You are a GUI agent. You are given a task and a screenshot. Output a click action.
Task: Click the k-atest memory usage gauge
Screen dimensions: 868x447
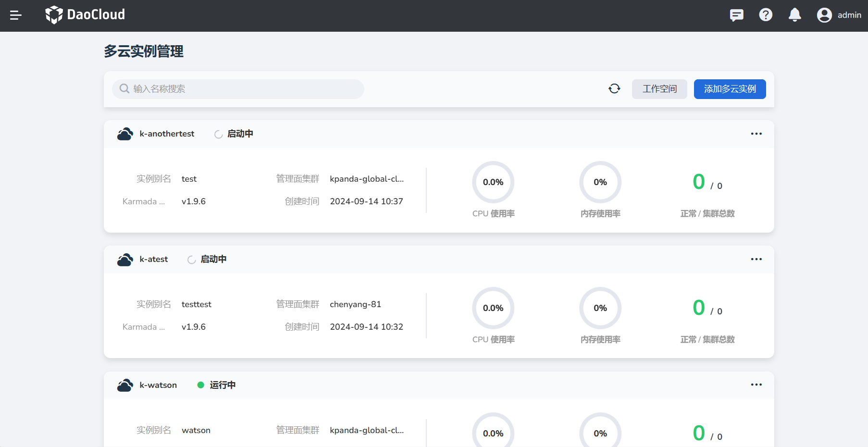pyautogui.click(x=600, y=308)
